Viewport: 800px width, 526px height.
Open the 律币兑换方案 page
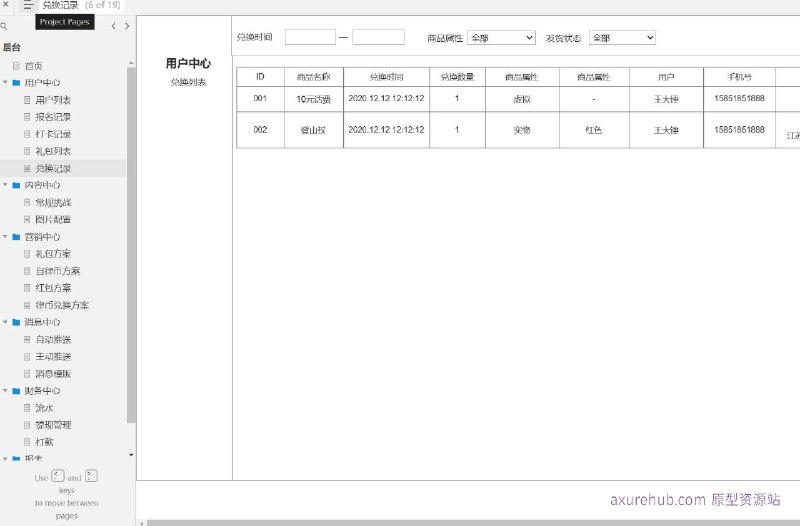point(62,305)
